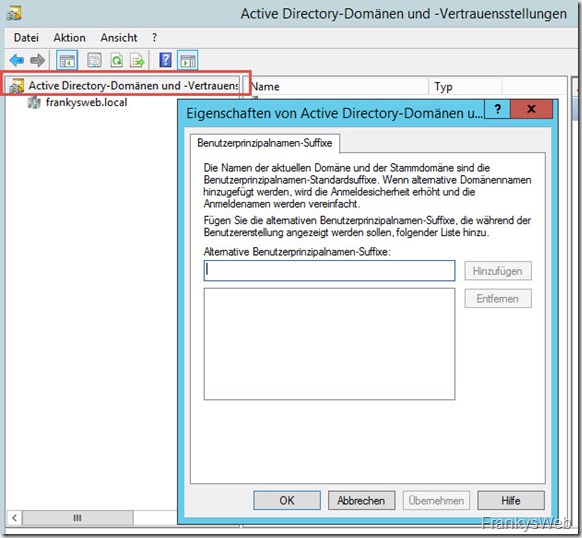Screen dimensions: 582x538
Task: Toggle the console tree pane icon
Action: click(67, 60)
